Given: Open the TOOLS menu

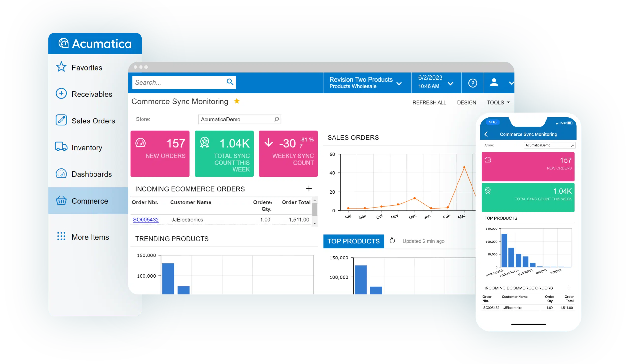Looking at the screenshot, I should tap(498, 102).
